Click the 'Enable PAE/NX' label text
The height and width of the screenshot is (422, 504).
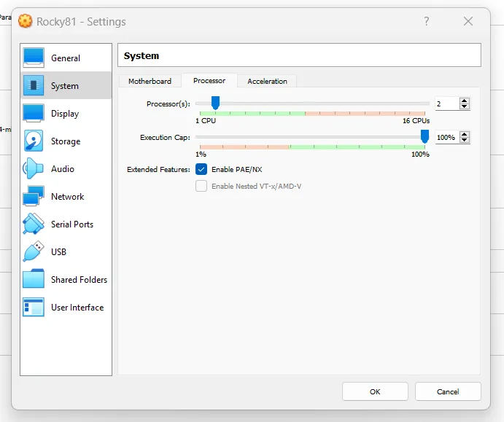[237, 169]
